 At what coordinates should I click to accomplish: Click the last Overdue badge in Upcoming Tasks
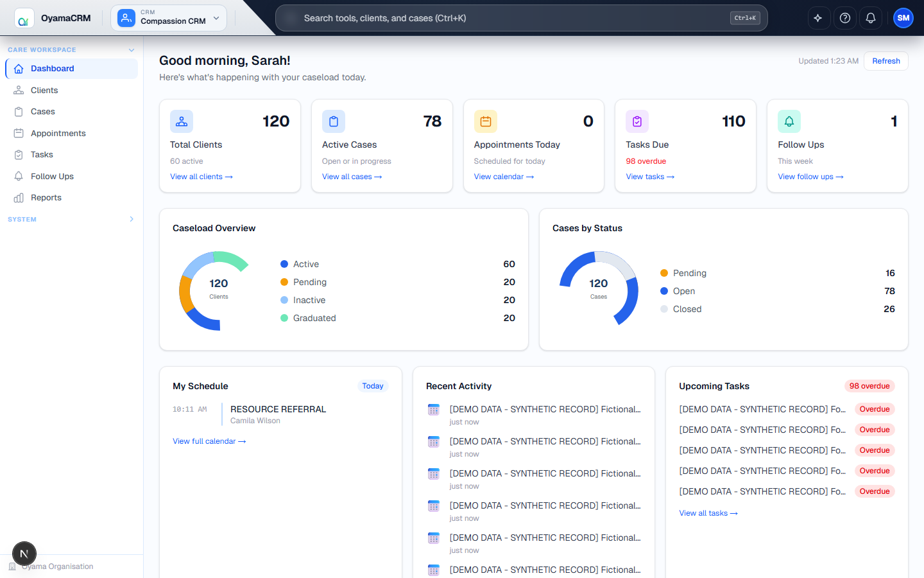[875, 491]
